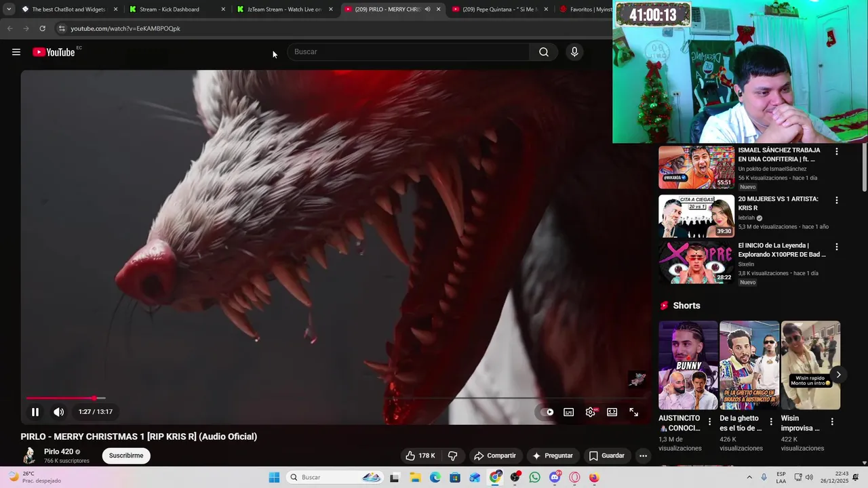Open the AUSTINCITO short thumbnail
Image resolution: width=868 pixels, height=488 pixels.
point(688,365)
